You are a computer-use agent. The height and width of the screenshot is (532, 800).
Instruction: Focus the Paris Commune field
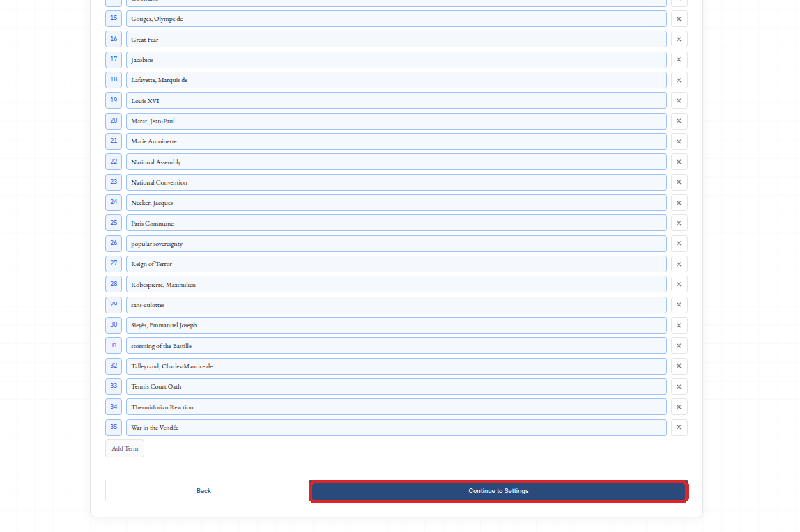[x=397, y=224]
